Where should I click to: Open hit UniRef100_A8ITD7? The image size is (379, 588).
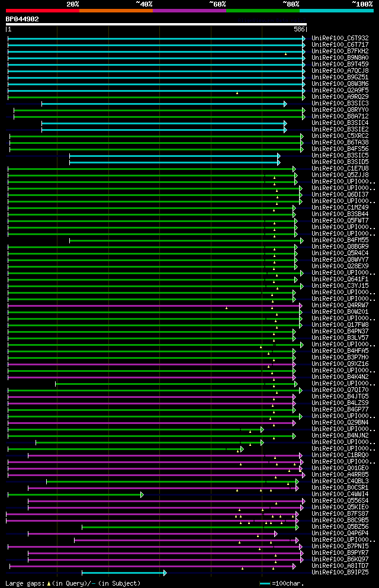point(340,566)
